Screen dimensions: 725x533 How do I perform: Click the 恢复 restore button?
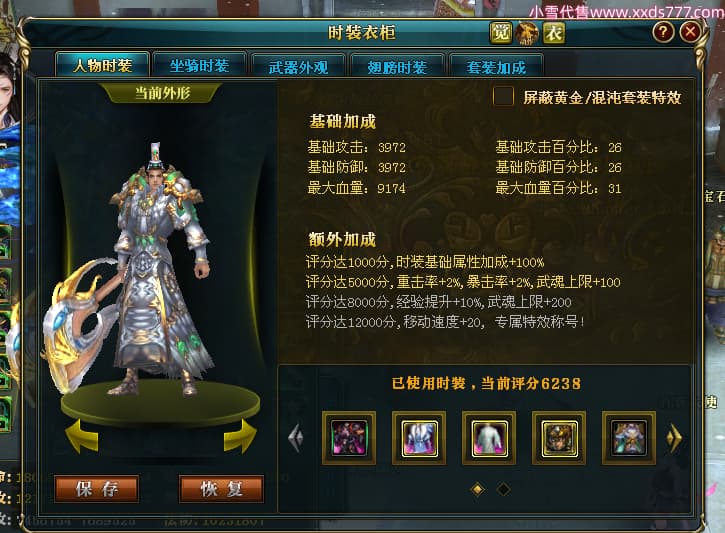tap(221, 489)
